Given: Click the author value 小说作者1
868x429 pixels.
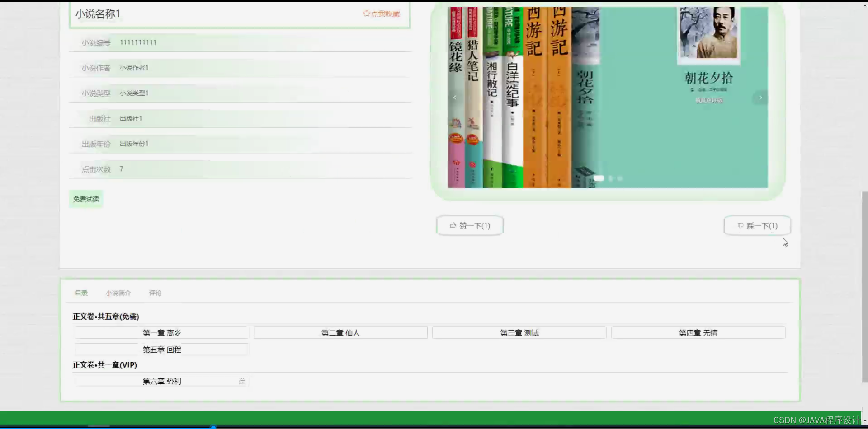Looking at the screenshot, I should click(x=134, y=68).
